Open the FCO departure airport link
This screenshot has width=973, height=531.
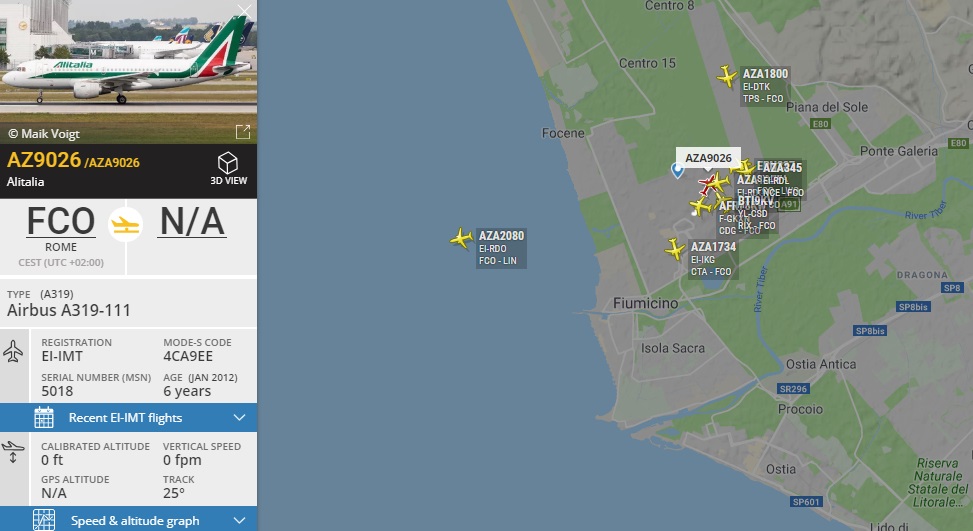coord(61,221)
